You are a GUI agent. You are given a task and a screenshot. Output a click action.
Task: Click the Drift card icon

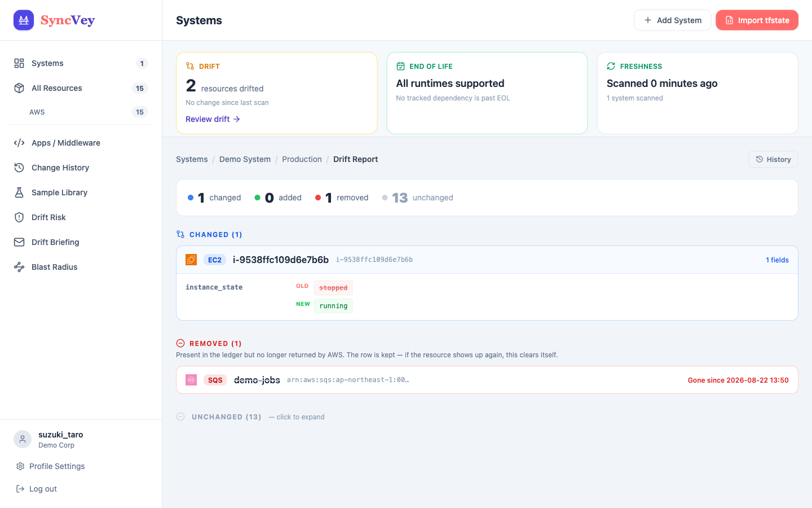tap(190, 66)
